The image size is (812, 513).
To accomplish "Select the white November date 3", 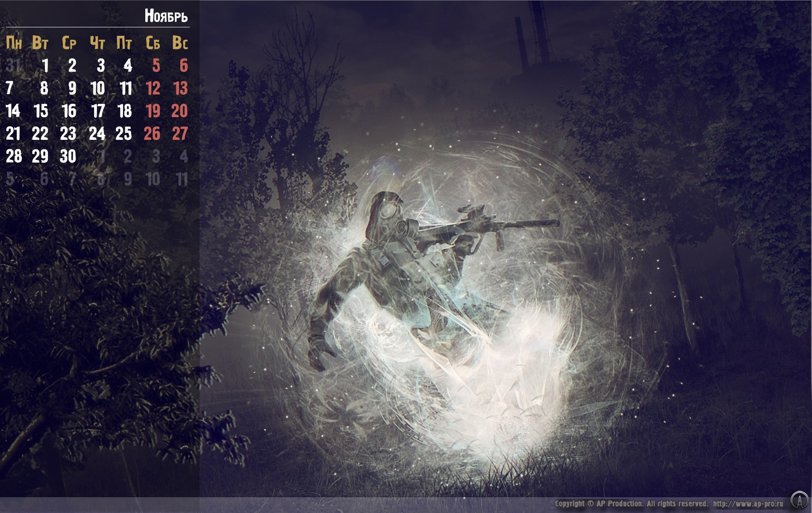I will click(101, 65).
